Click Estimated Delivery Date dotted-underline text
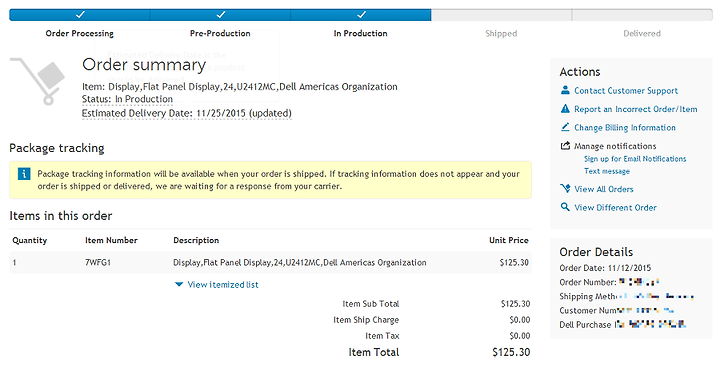The image size is (720, 367). click(x=186, y=113)
